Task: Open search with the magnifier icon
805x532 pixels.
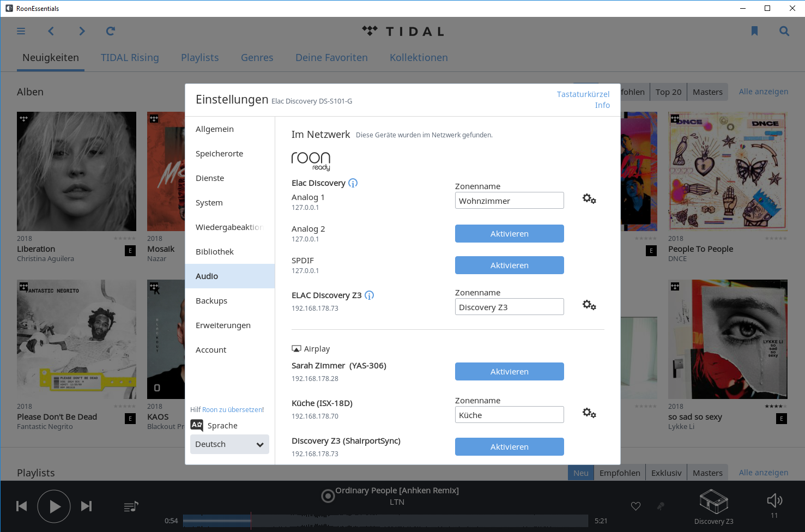Action: (784, 31)
